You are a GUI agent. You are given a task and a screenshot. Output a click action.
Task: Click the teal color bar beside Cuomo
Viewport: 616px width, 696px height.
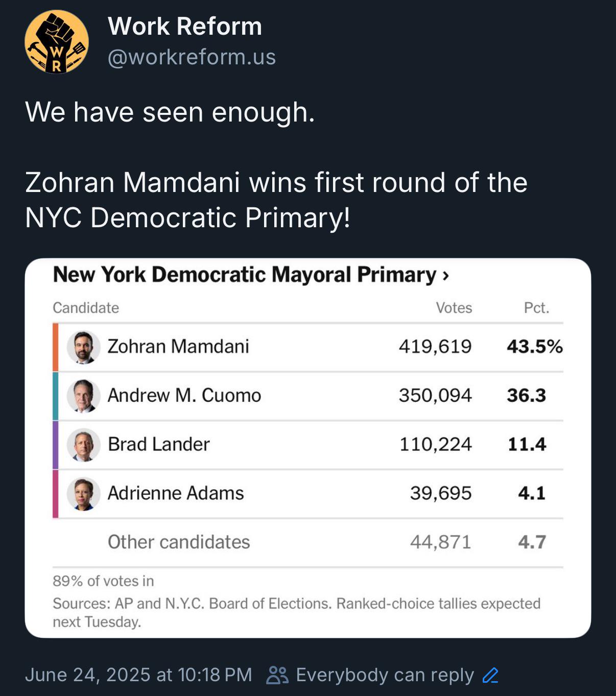click(x=55, y=396)
